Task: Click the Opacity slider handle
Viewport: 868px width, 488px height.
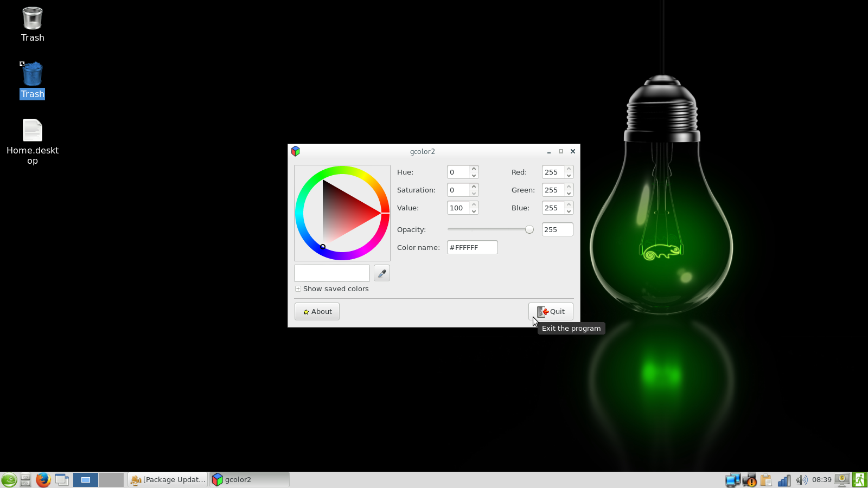Action: (x=529, y=229)
